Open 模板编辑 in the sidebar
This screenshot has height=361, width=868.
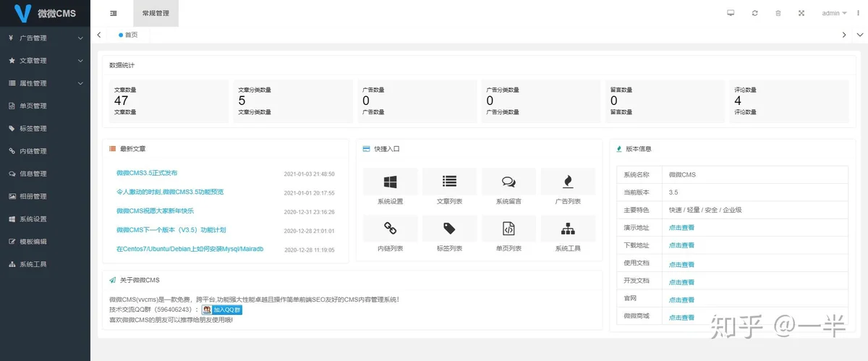tap(45, 242)
